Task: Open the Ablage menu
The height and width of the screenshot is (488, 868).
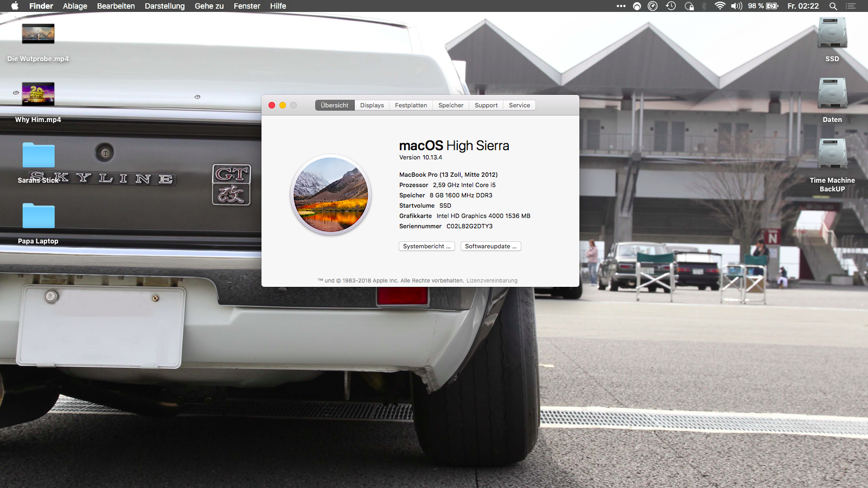Action: [75, 6]
